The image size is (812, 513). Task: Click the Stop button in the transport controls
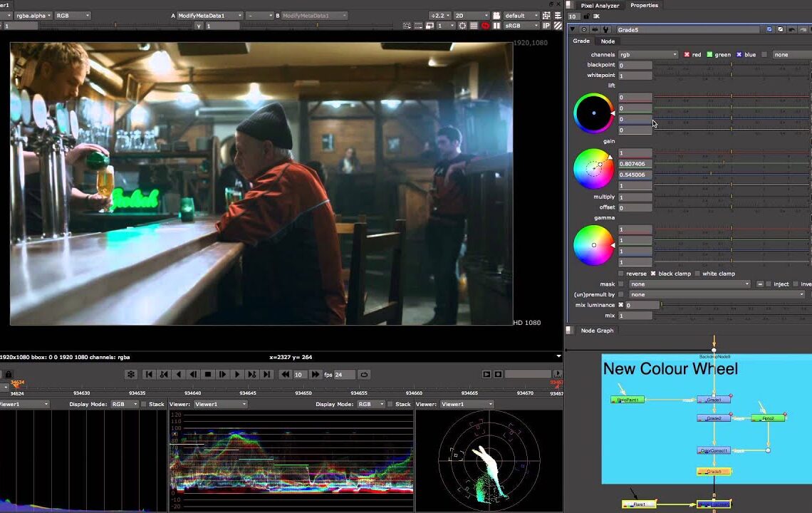[207, 374]
